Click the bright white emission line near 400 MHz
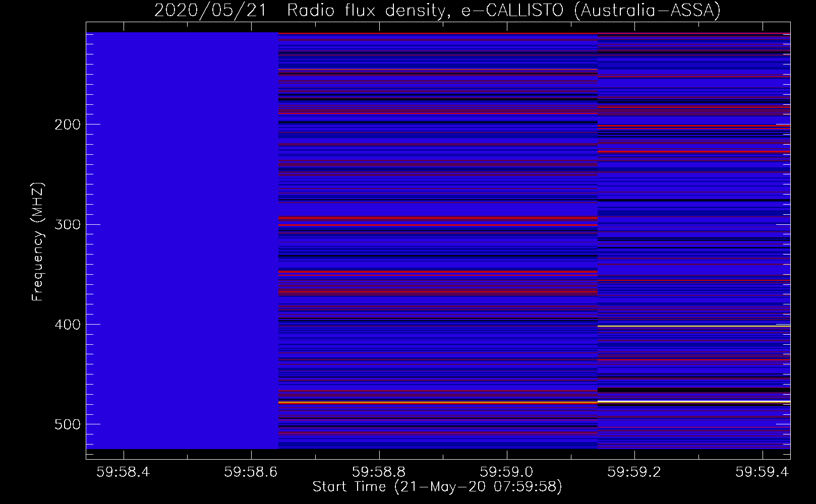This screenshot has height=504, width=816. pyautogui.click(x=694, y=326)
